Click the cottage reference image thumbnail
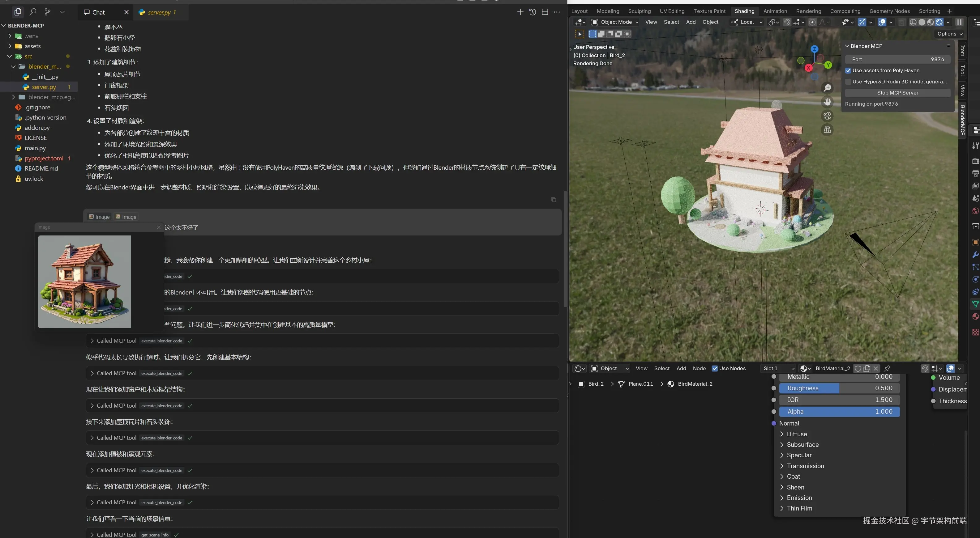980x538 pixels. click(x=84, y=282)
